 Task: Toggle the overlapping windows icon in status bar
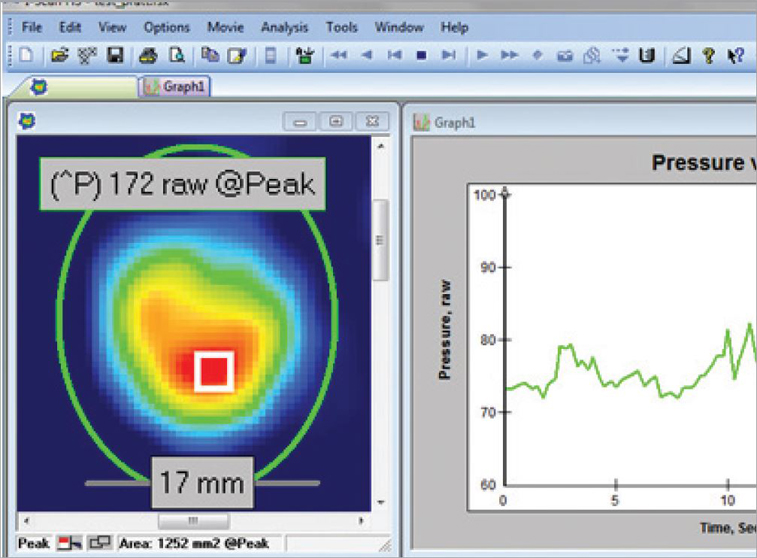99,542
